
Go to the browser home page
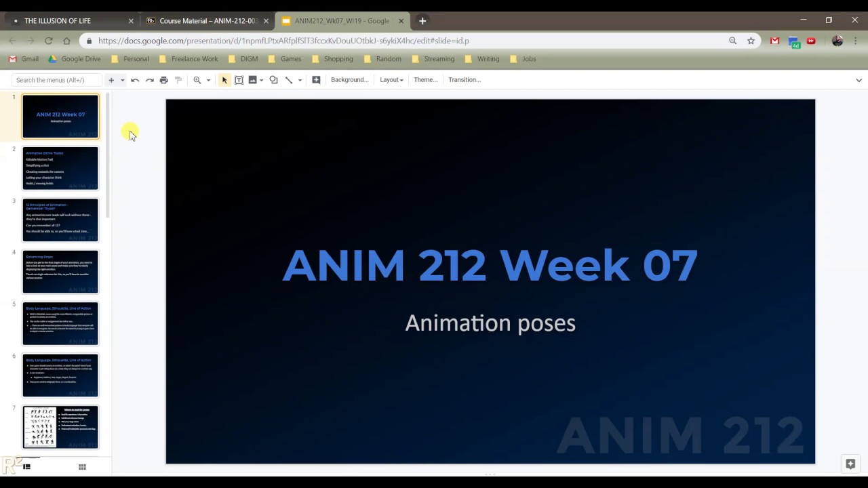(66, 41)
